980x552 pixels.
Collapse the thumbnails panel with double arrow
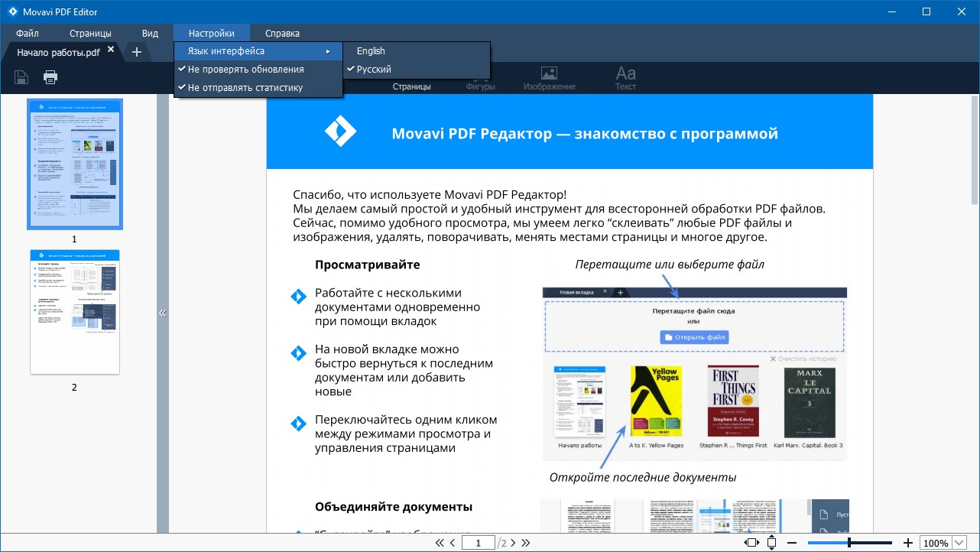coord(162,313)
